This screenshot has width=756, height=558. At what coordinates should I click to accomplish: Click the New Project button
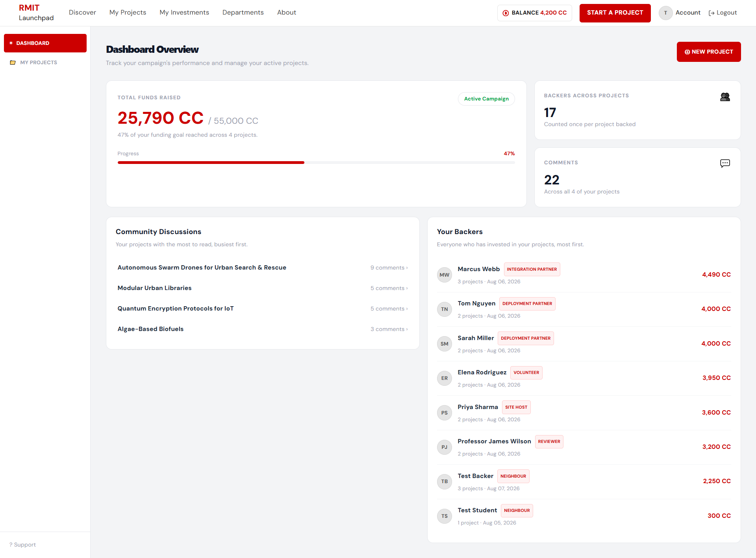coord(709,52)
